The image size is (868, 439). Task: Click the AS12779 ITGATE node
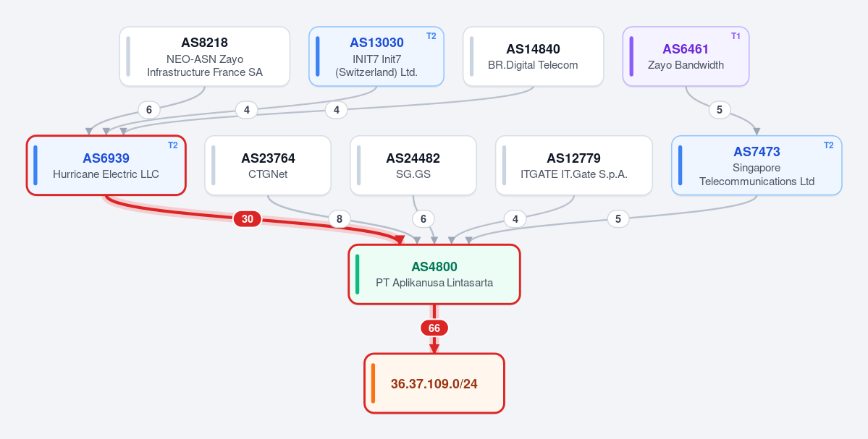click(574, 166)
